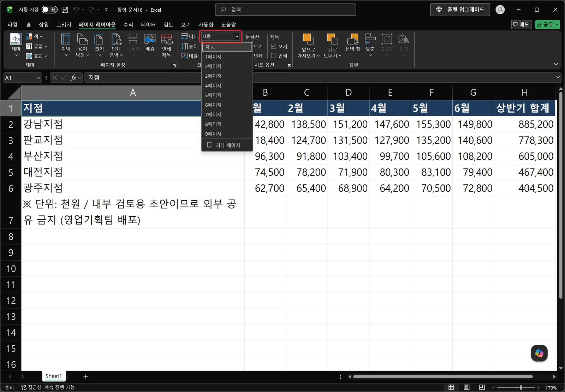Choose 2페이지 in the width list
This screenshot has height=392, width=565.
tap(227, 66)
